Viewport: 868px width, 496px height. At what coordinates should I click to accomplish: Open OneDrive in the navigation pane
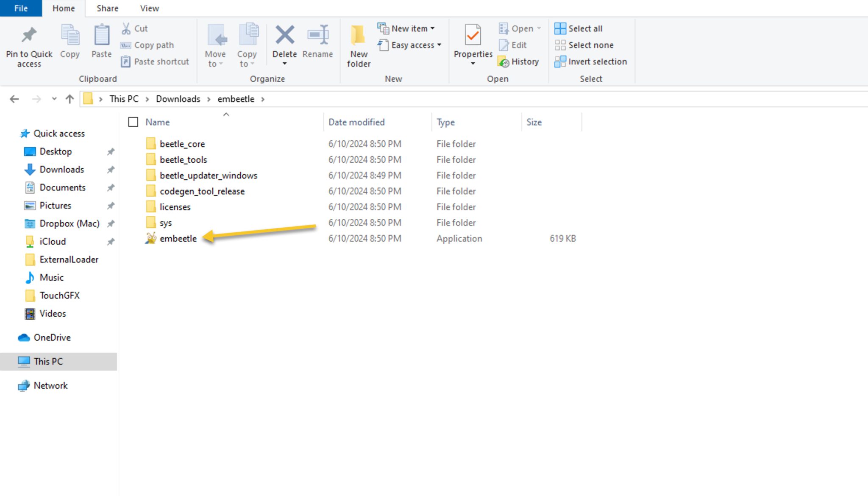52,338
